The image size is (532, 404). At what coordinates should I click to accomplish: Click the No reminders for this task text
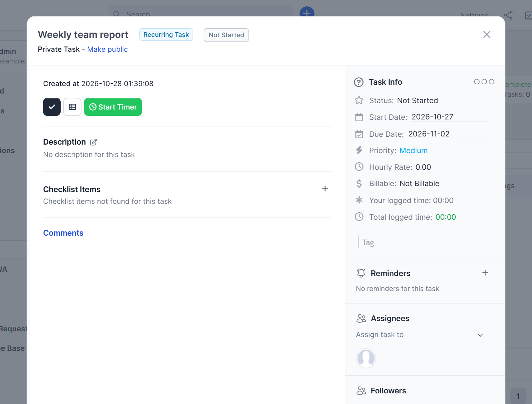(397, 289)
